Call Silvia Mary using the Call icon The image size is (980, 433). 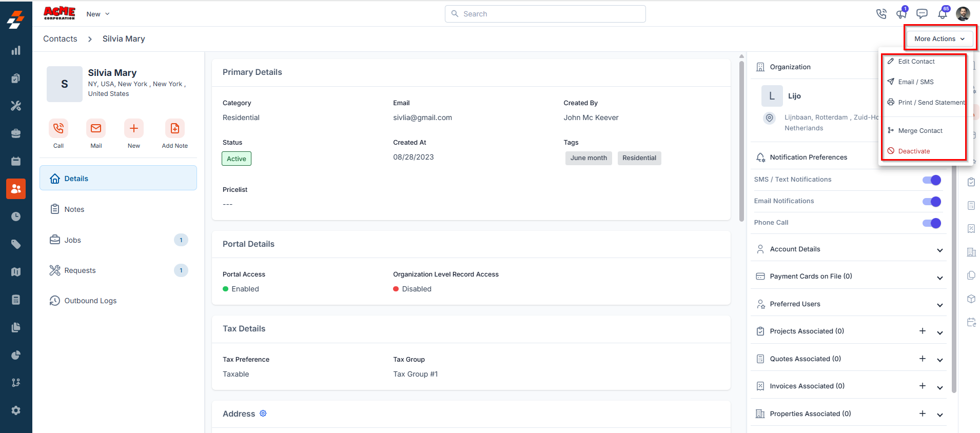[x=58, y=128]
